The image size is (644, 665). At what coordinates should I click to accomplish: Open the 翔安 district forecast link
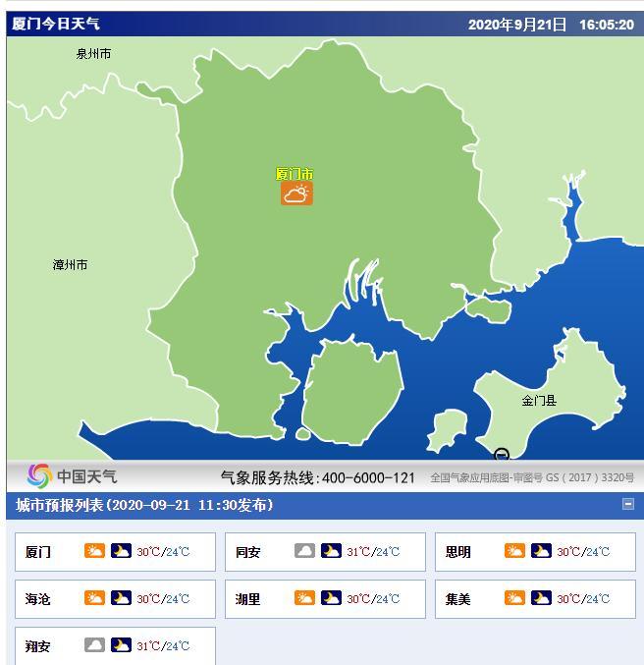coord(37,646)
